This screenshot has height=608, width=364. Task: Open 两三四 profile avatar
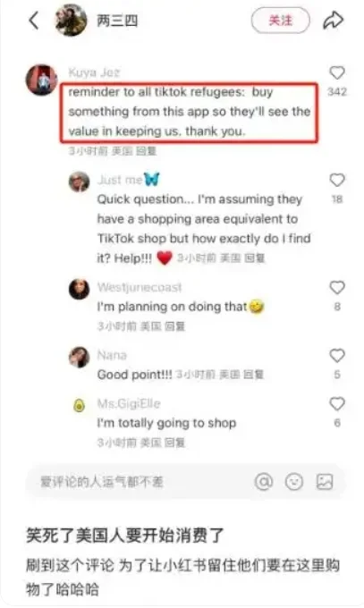point(71,21)
